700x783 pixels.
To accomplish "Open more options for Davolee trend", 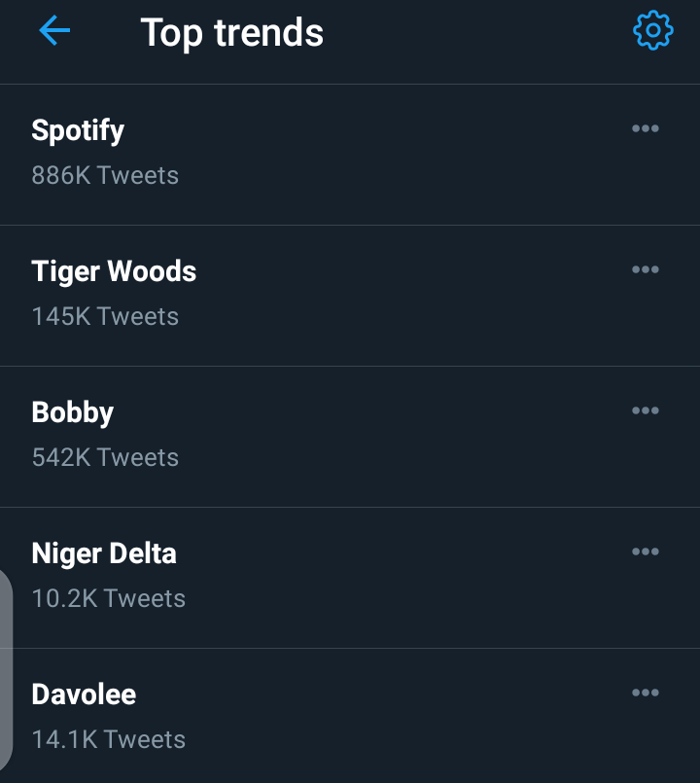I will coord(646,693).
